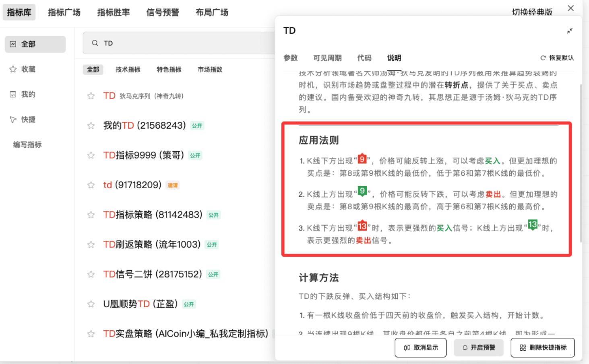
Task: Click the 编写指标 entry in sidebar
Action: coord(27,144)
